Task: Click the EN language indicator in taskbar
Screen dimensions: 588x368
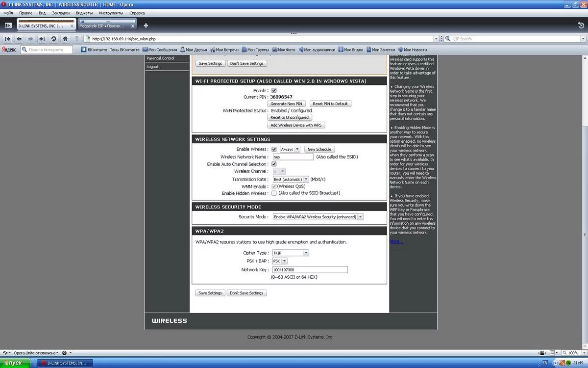Action: tap(545, 363)
